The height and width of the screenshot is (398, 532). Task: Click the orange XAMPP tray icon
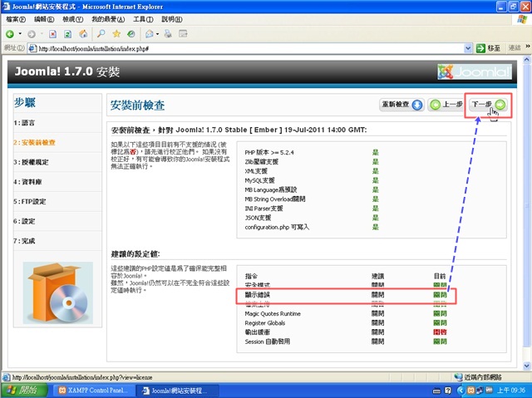[471, 391]
